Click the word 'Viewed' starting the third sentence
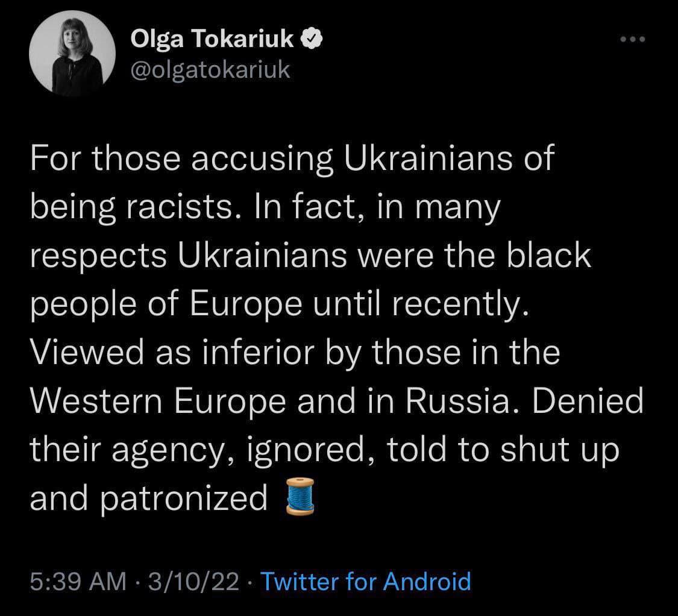This screenshot has width=678, height=616. tap(87, 352)
